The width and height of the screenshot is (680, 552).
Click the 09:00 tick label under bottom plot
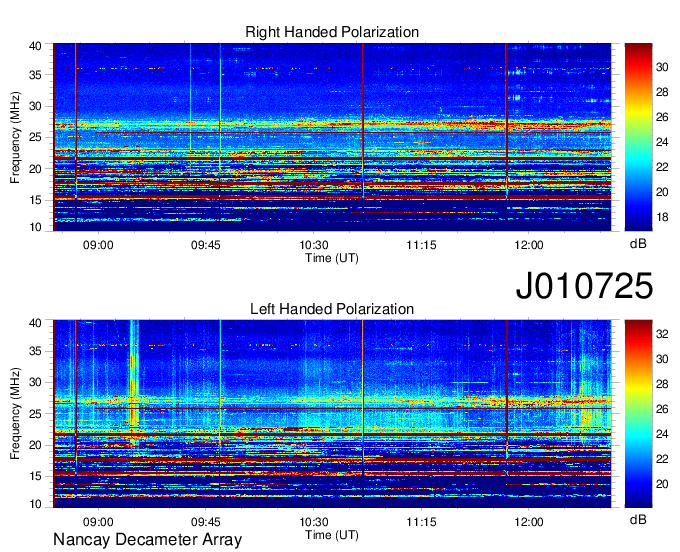click(x=98, y=522)
